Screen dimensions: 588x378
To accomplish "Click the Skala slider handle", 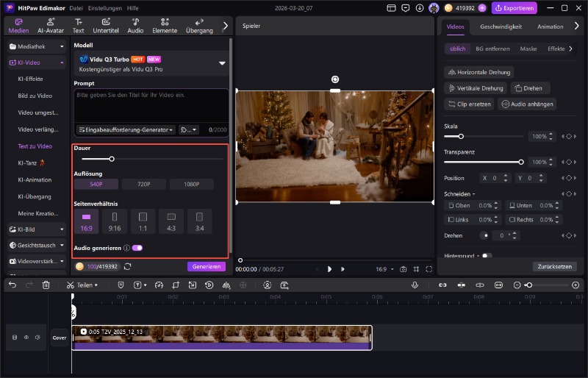I will tap(461, 136).
